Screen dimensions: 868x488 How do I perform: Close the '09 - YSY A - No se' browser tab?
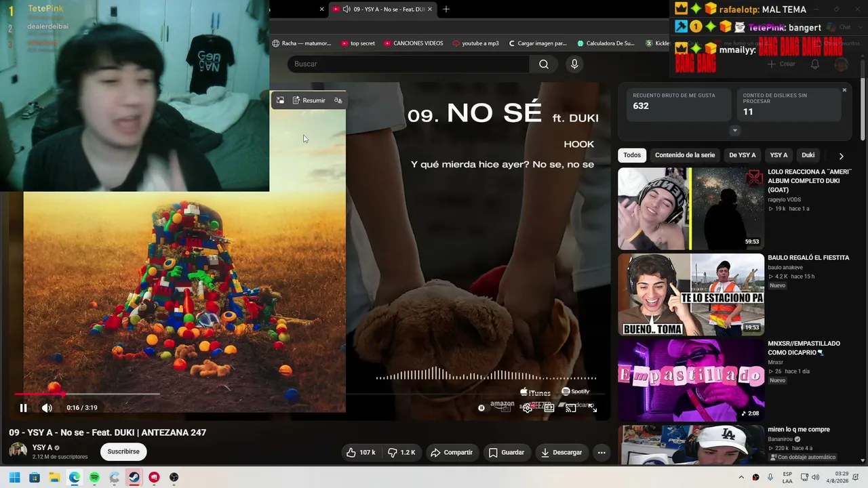pos(429,9)
